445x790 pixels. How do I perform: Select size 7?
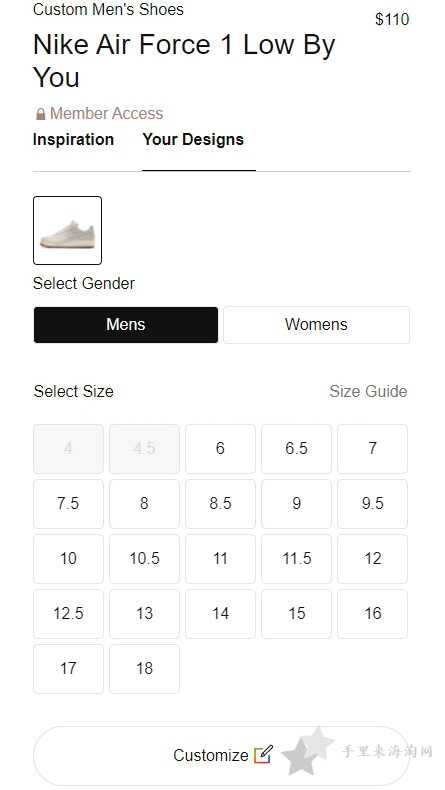(372, 448)
